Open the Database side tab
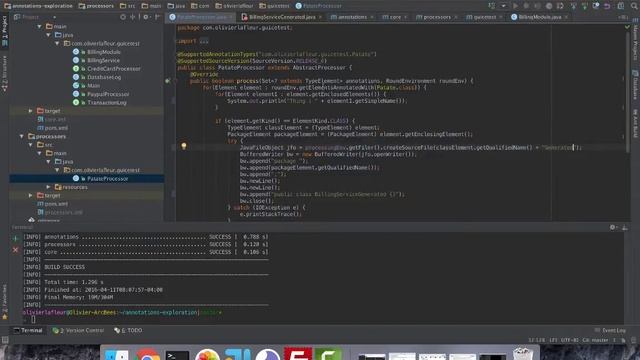The image size is (640, 360). pyautogui.click(x=635, y=85)
